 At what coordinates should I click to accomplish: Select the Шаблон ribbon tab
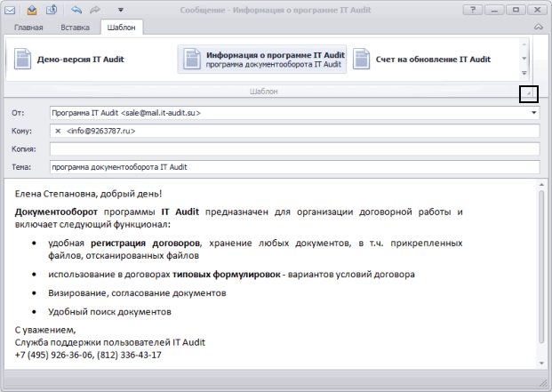pyautogui.click(x=122, y=28)
